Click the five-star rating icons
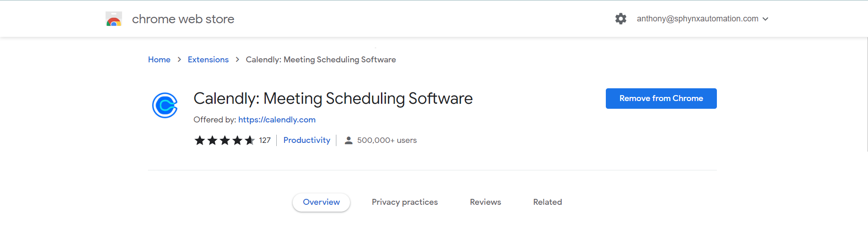Screen dimensions: 868x233 224,140
